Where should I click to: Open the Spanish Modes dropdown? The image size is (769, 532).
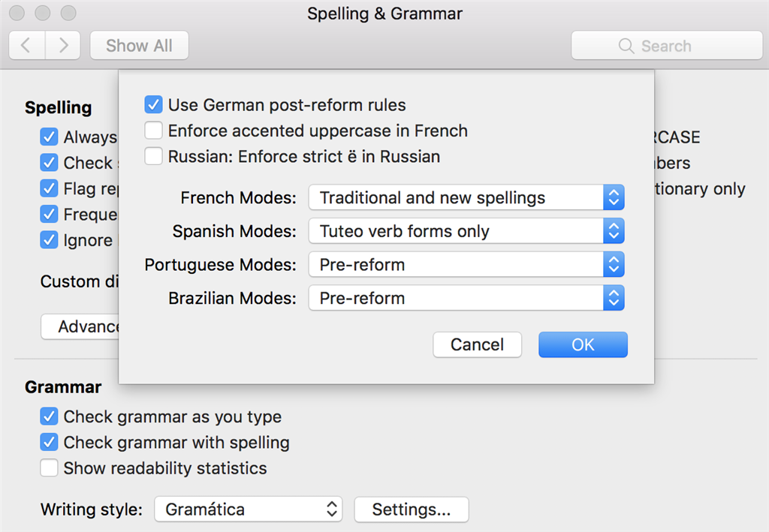[466, 232]
